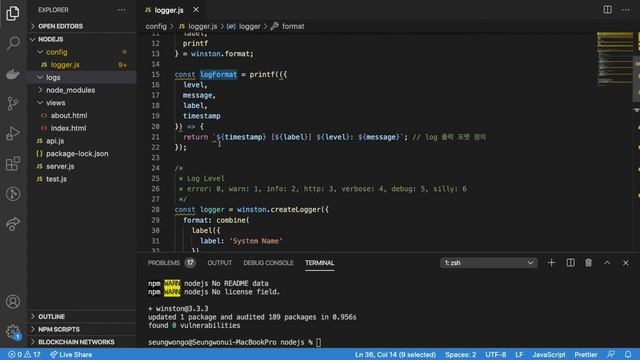Select the Terminal tab
The width and height of the screenshot is (640, 360).
pyautogui.click(x=320, y=263)
